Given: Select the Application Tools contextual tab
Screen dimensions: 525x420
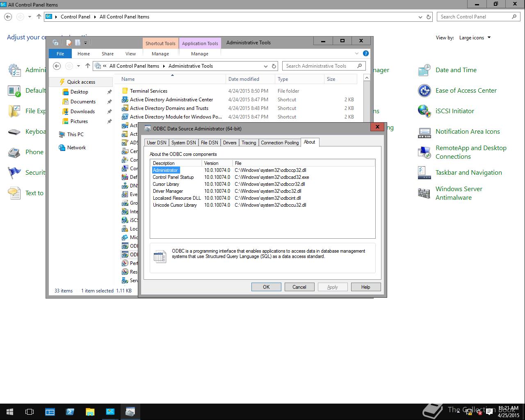Looking at the screenshot, I should 200,43.
